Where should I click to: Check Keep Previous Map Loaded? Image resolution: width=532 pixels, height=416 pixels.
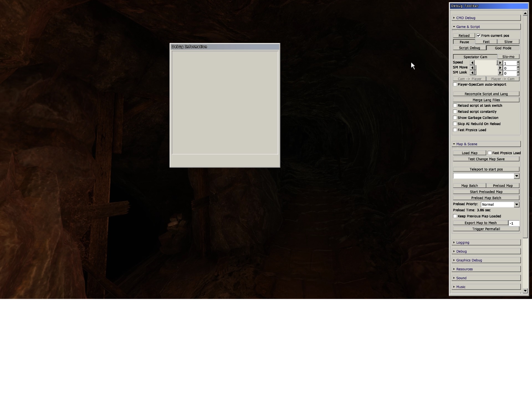point(455,216)
